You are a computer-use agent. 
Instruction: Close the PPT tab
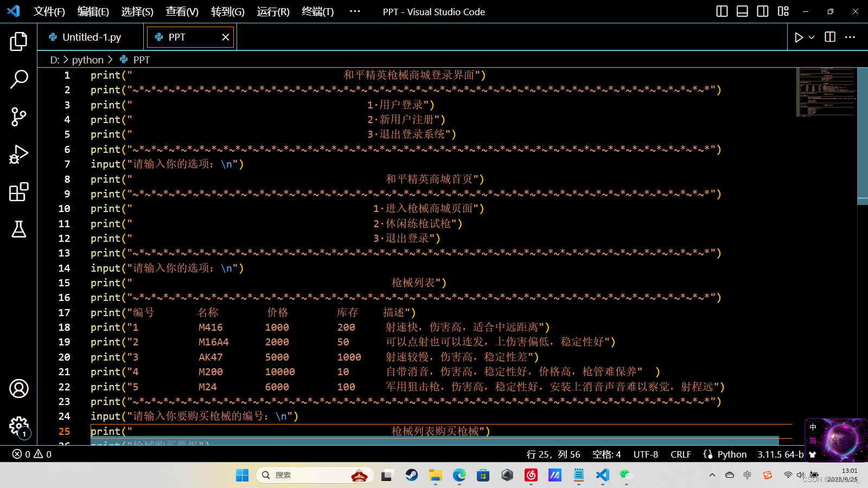pos(226,37)
